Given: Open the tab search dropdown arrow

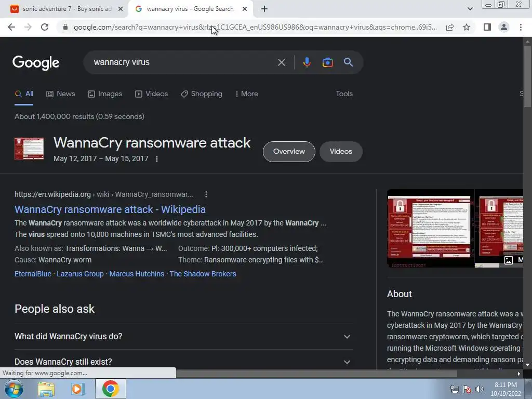Looking at the screenshot, I should coord(470,9).
